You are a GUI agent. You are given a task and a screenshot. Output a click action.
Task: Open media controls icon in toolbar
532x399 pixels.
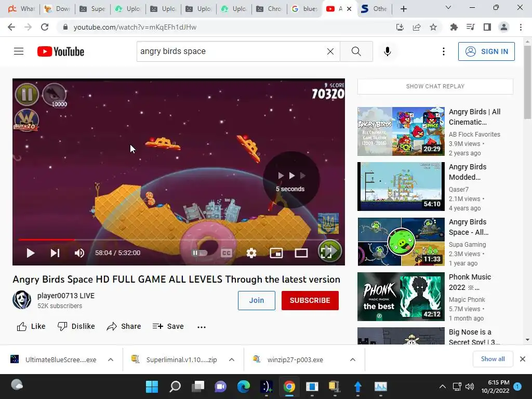[471, 27]
